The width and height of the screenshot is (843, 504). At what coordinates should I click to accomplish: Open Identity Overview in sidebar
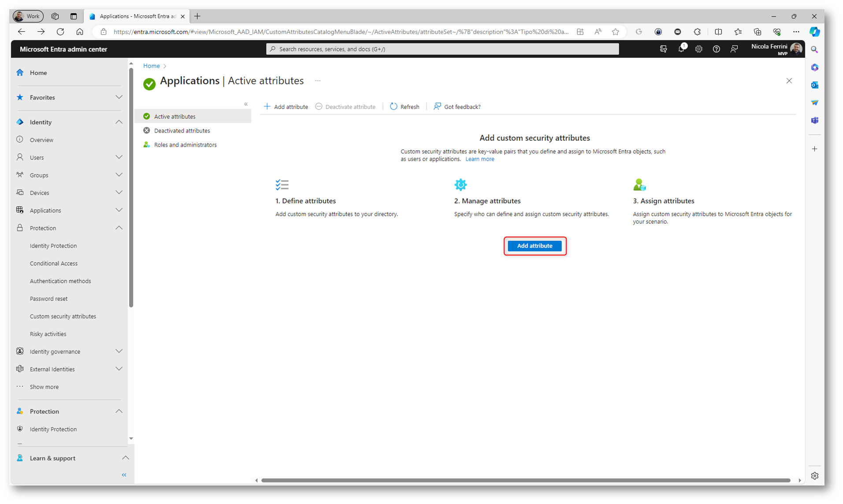pyautogui.click(x=41, y=140)
